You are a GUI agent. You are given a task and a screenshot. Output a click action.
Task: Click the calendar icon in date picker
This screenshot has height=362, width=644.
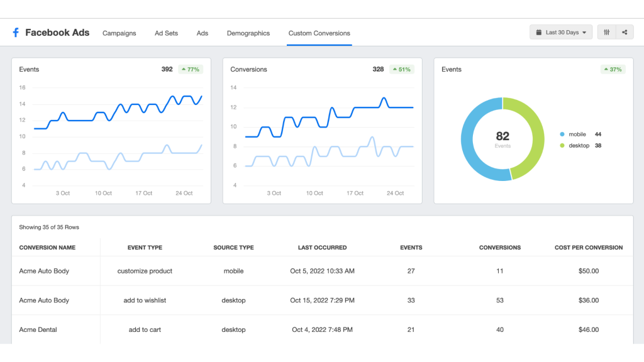539,33
